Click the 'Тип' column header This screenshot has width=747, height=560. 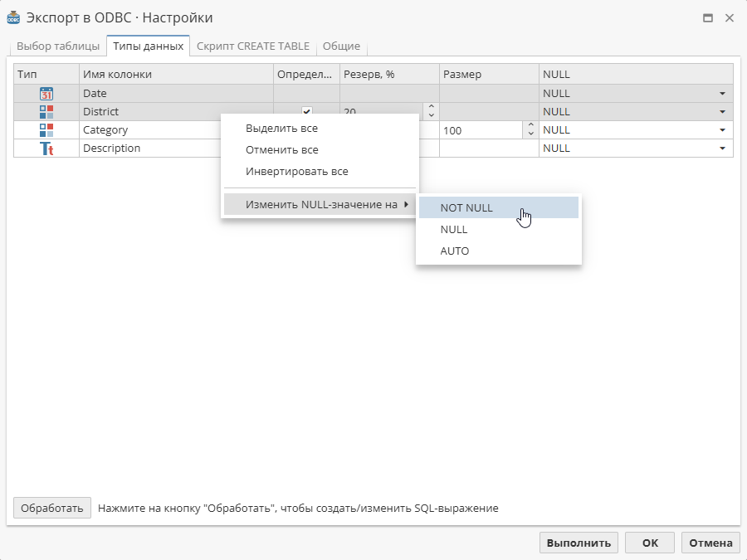pyautogui.click(x=46, y=75)
